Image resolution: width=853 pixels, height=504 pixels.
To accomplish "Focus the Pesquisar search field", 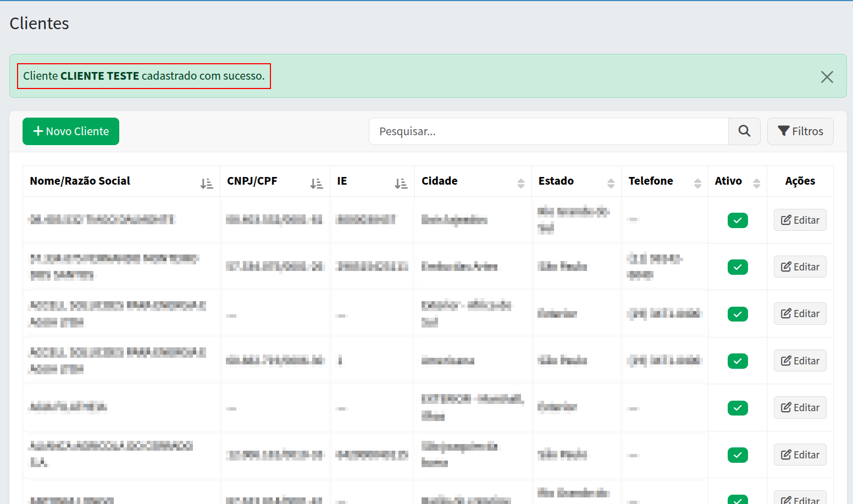I will pos(548,131).
